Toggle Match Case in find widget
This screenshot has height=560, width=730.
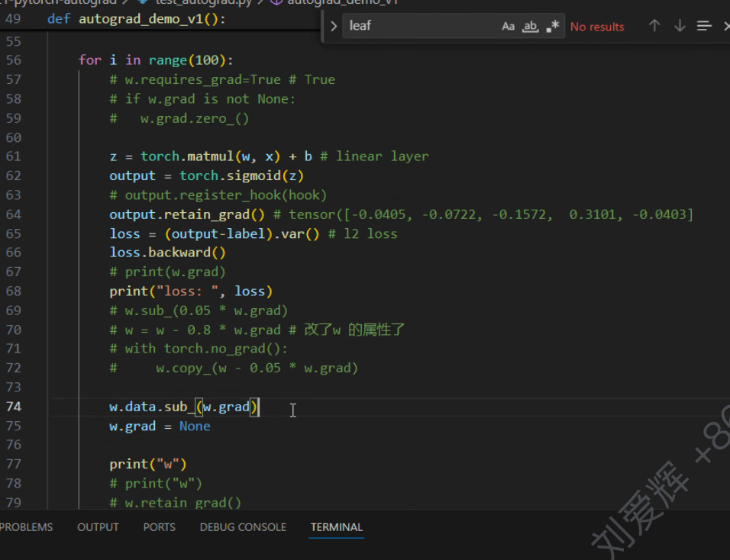509,26
